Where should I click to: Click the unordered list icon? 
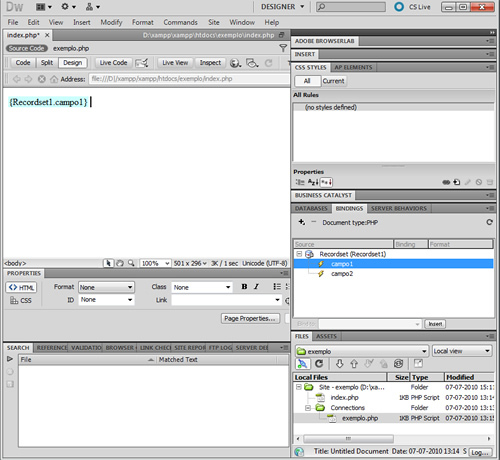(x=277, y=287)
